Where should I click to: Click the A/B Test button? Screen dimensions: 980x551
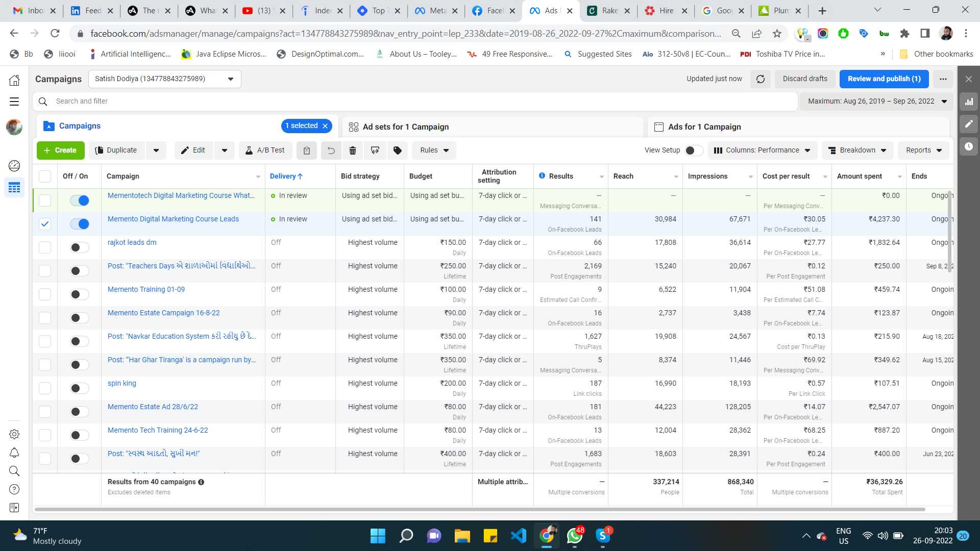(x=265, y=151)
